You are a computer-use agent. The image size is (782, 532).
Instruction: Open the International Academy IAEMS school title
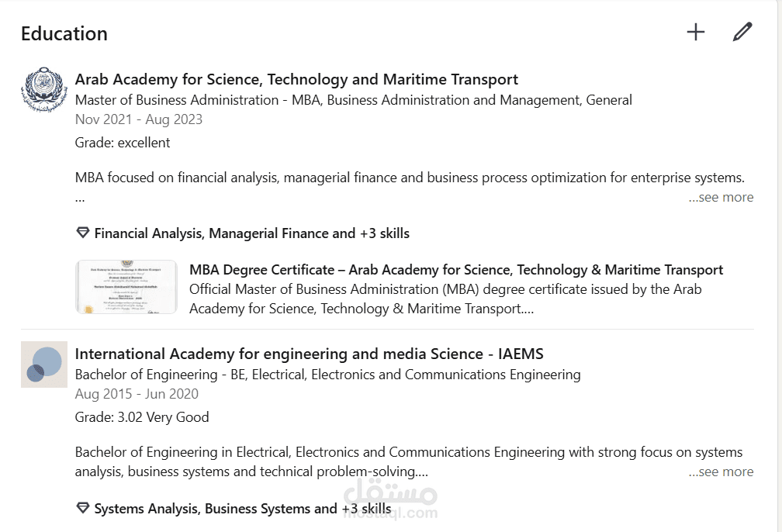(x=309, y=354)
